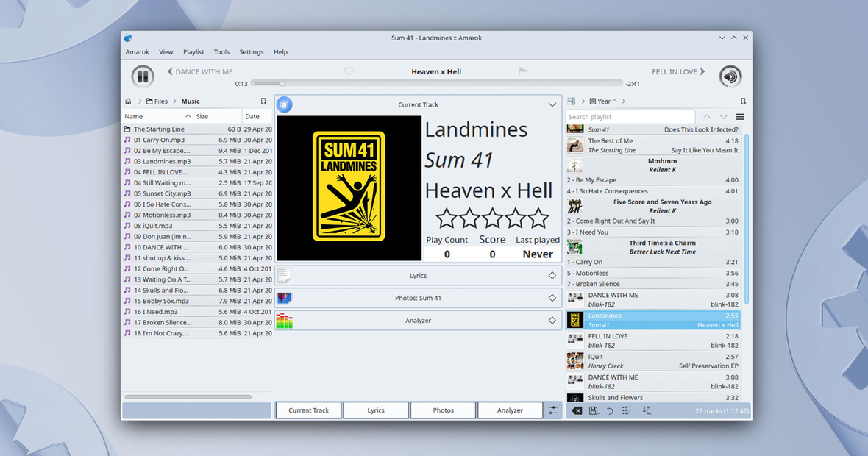The image size is (868, 456).
Task: Click the track progress slider
Action: [437, 83]
